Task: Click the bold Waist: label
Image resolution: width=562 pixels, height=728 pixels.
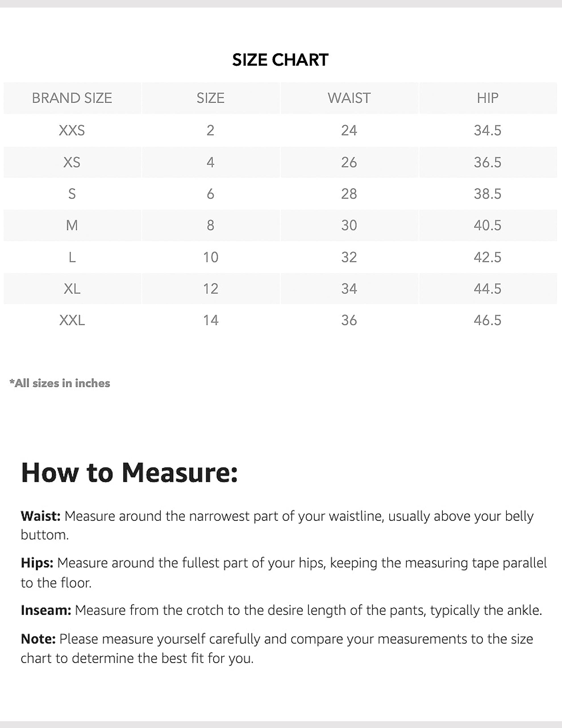Action: click(x=41, y=516)
